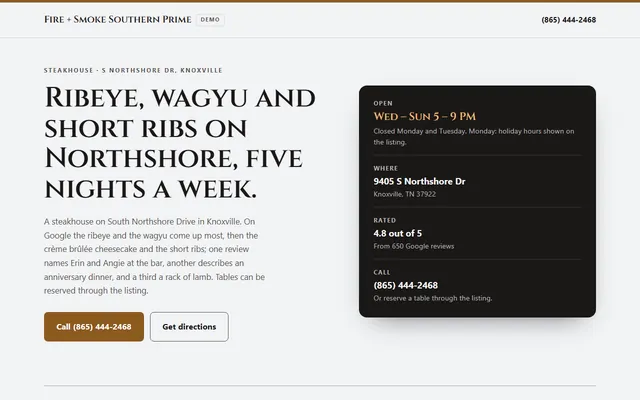The image size is (640, 400).
Task: Click the Fire + Smoke Southern Prime logo
Action: [118, 20]
